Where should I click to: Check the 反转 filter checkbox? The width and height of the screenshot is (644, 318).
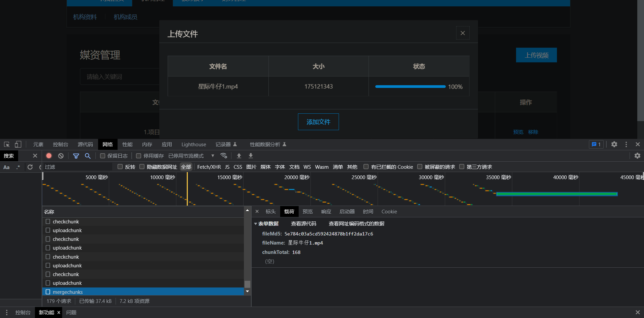[120, 167]
